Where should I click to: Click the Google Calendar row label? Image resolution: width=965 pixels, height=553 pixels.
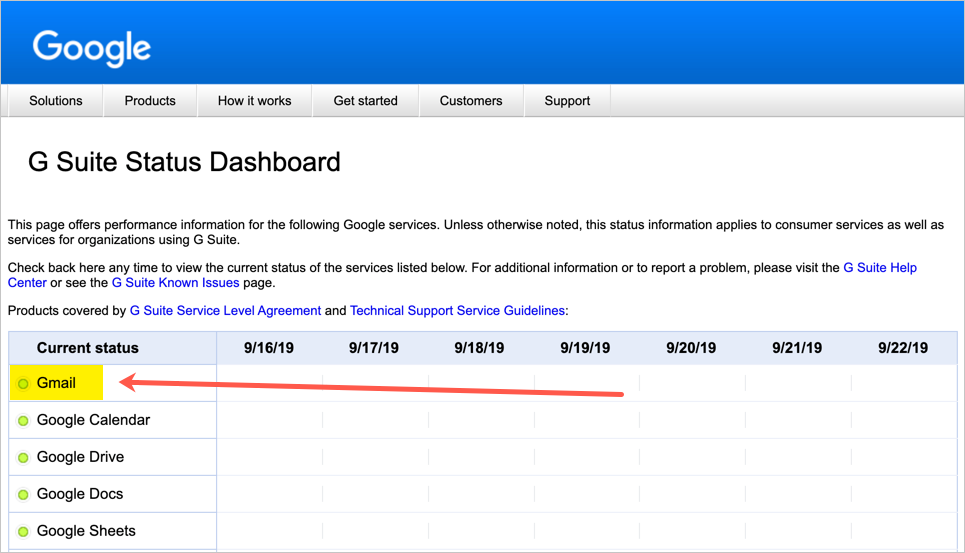pyautogui.click(x=93, y=420)
